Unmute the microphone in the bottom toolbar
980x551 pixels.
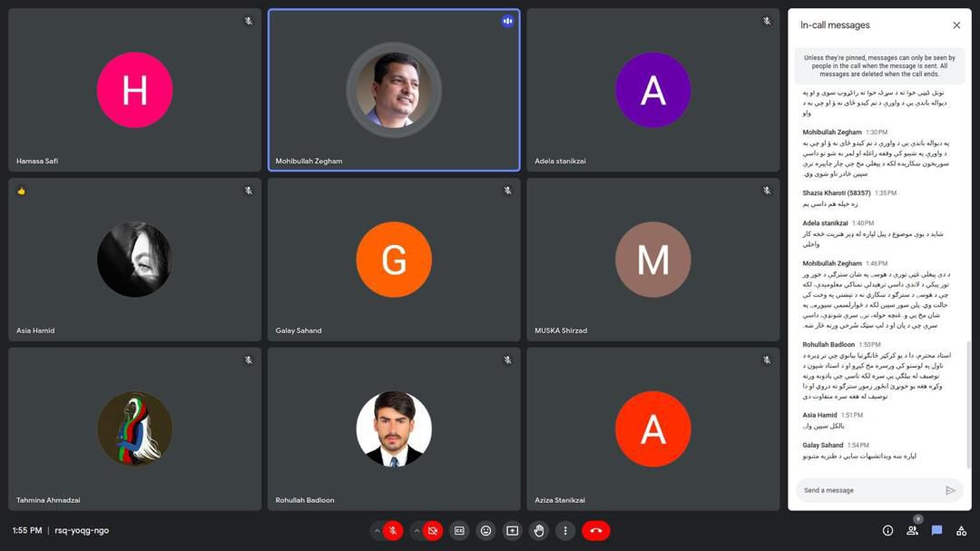[x=393, y=530]
